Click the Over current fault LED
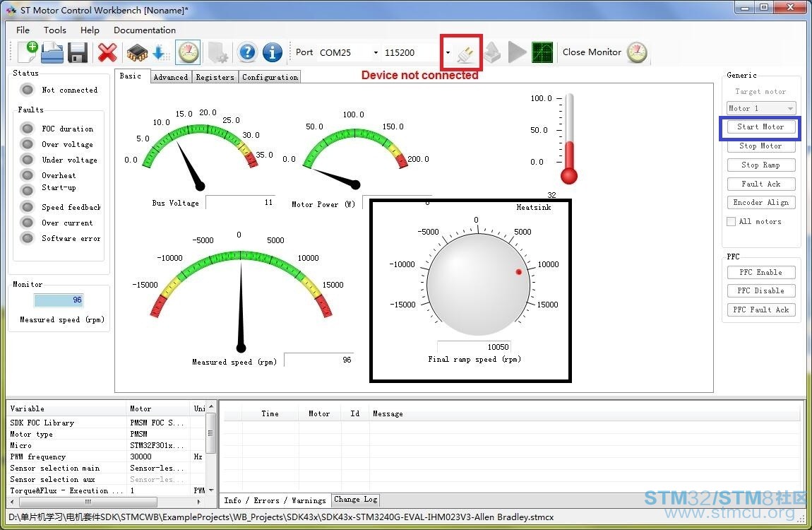 (28, 223)
